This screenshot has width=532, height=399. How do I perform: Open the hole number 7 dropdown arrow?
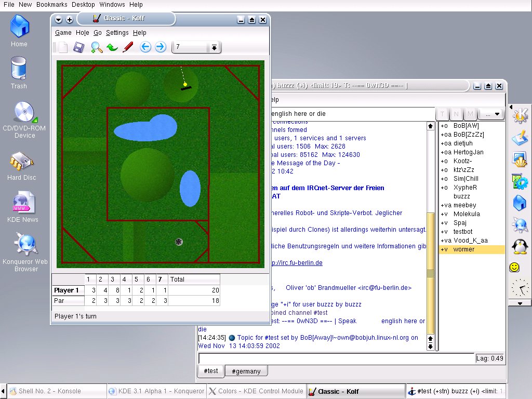click(x=214, y=47)
